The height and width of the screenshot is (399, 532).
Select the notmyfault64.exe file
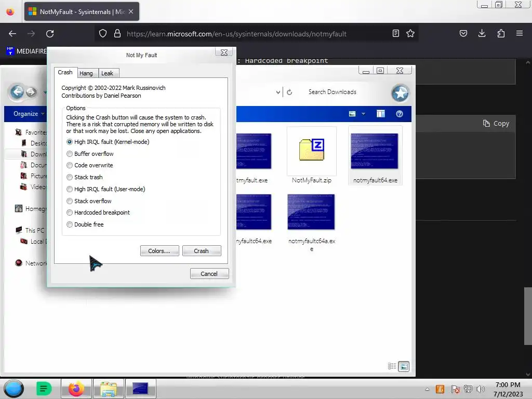375,156
